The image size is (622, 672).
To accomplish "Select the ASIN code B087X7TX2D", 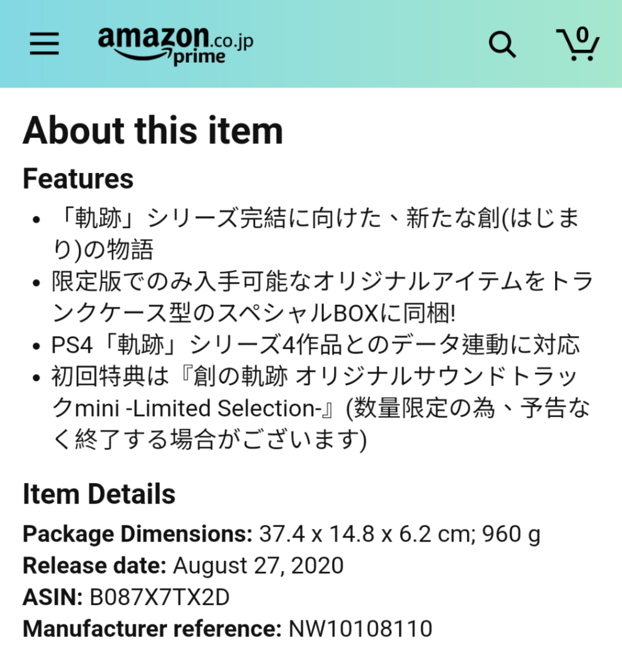I will [x=160, y=597].
